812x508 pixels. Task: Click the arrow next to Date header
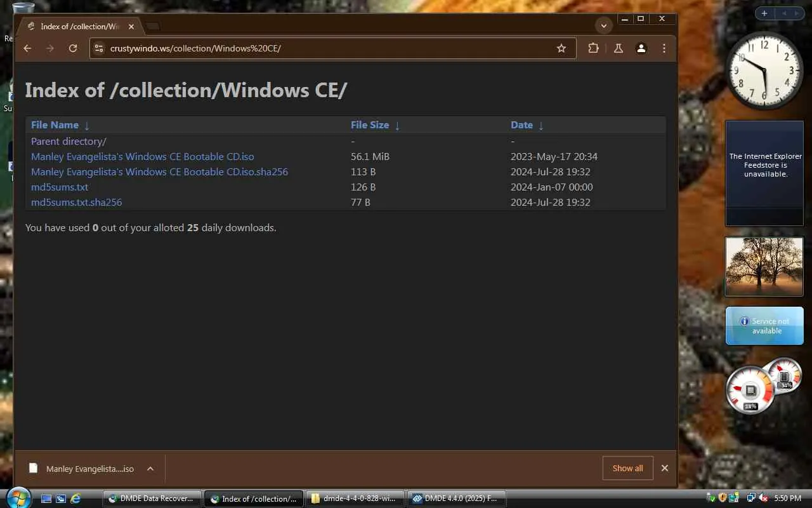[541, 126]
